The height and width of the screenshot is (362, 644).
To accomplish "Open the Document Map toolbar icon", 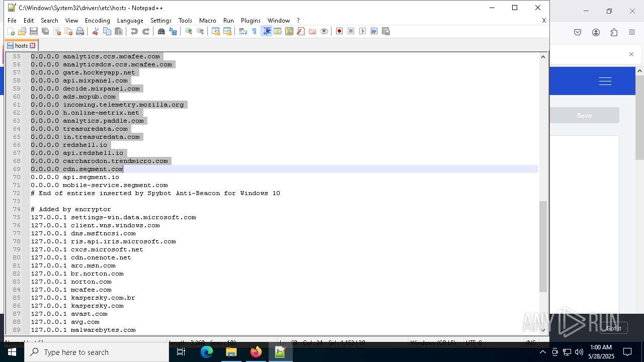I will [289, 31].
